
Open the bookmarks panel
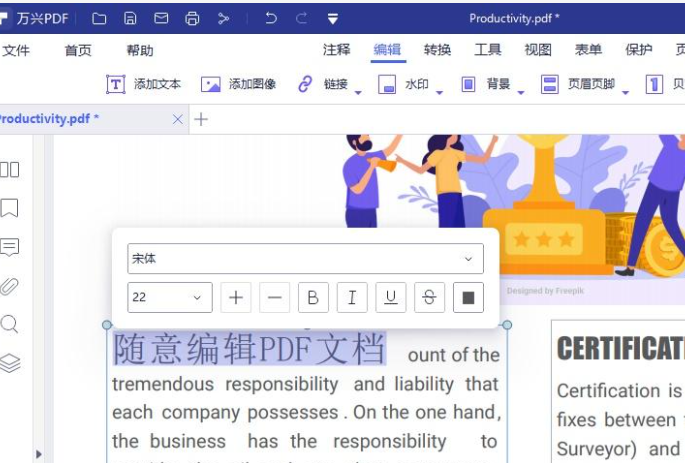(x=10, y=208)
